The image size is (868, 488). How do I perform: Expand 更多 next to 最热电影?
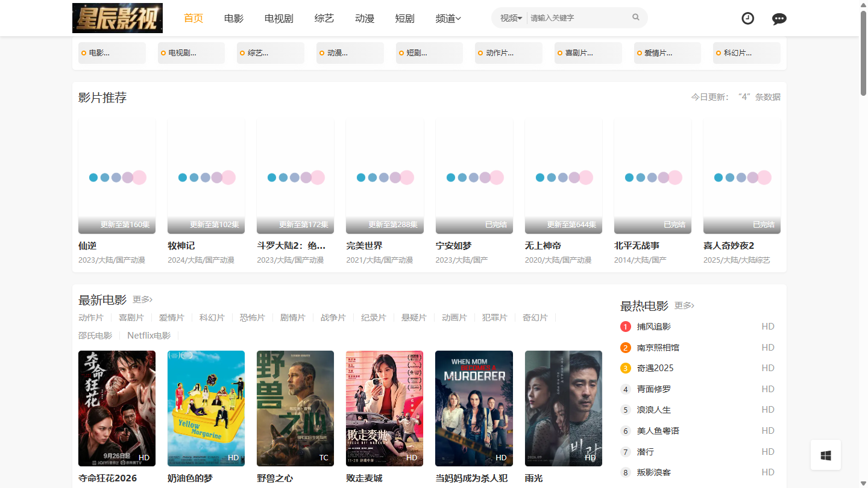[685, 305]
